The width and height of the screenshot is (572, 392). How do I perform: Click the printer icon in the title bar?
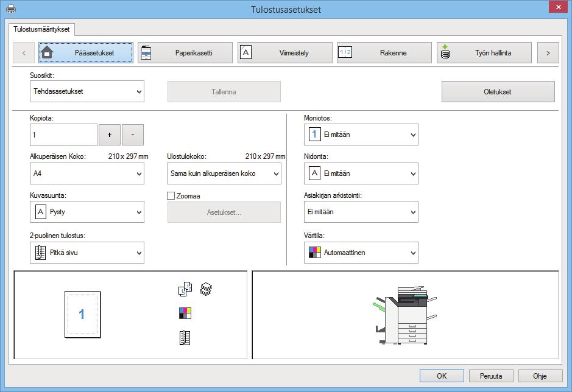tap(11, 9)
